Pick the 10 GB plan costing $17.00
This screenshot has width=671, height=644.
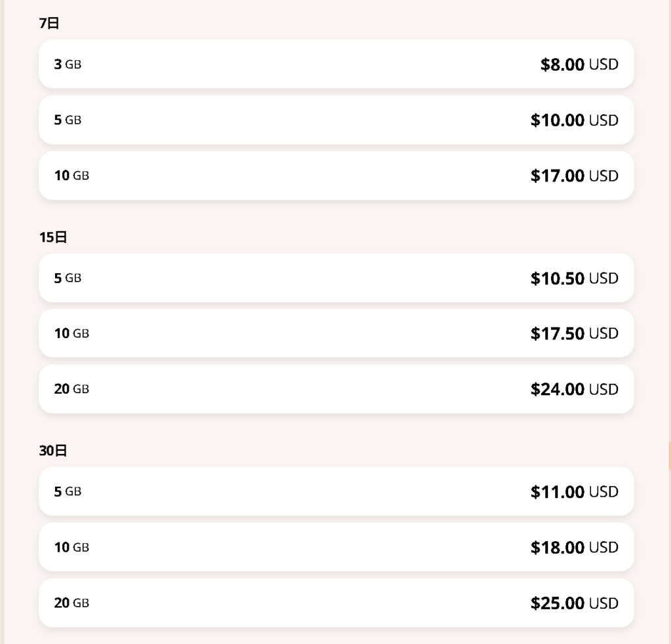(x=336, y=176)
